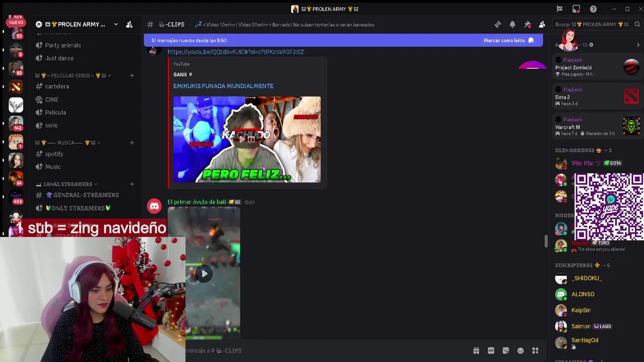644x362 pixels.
Task: Open the quests flag icon in title bar
Action: 559,9
